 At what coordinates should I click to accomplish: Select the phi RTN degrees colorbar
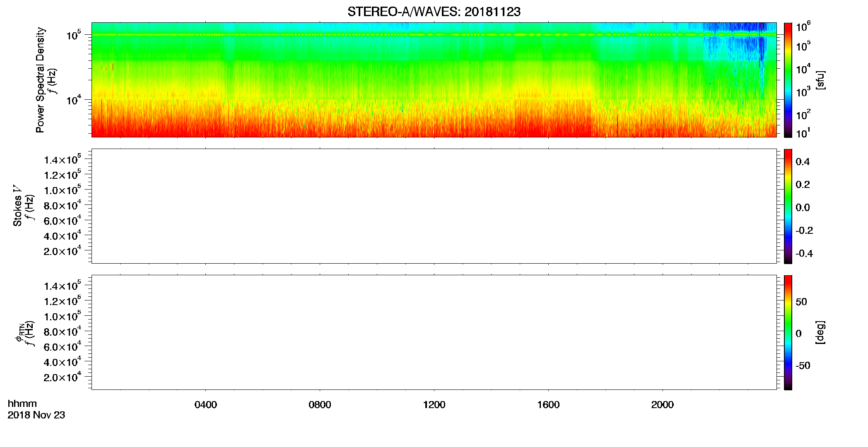(x=788, y=332)
